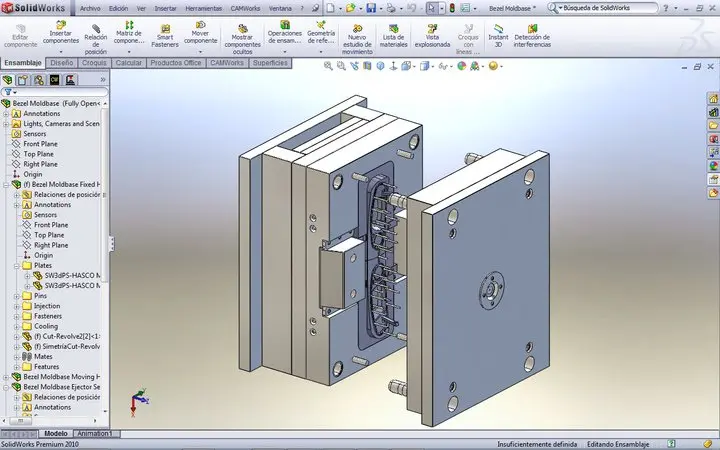Open the Animation1 bottom tab
This screenshot has height=450, width=720.
pyautogui.click(x=96, y=434)
